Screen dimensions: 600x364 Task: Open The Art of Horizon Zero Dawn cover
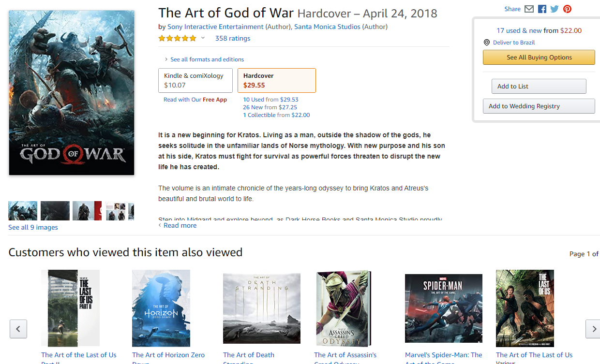pos(161,308)
